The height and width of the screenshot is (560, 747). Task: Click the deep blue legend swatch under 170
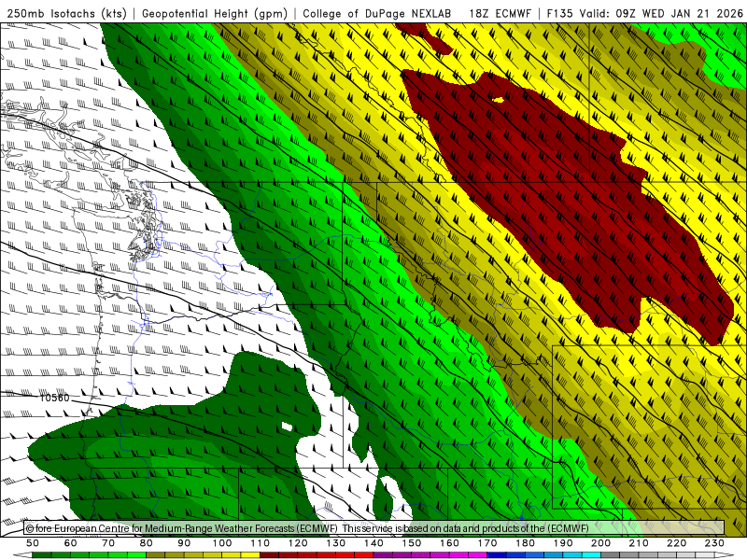(x=497, y=555)
